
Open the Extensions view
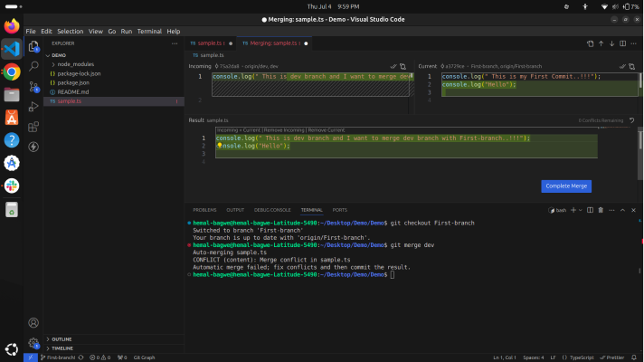[x=33, y=127]
